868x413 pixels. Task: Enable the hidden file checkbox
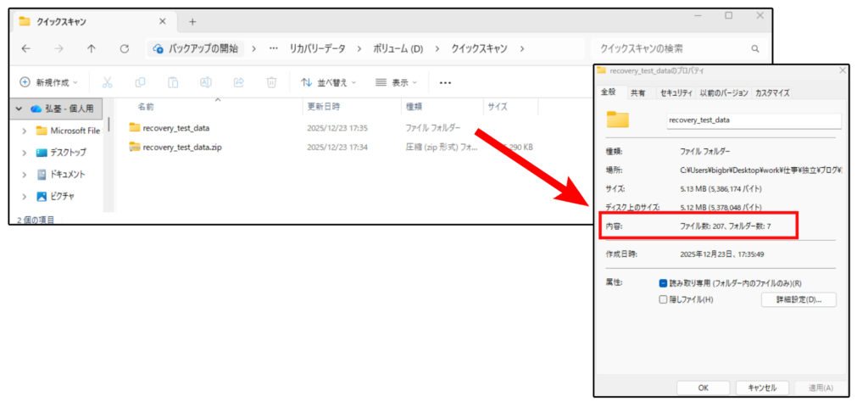tap(663, 299)
